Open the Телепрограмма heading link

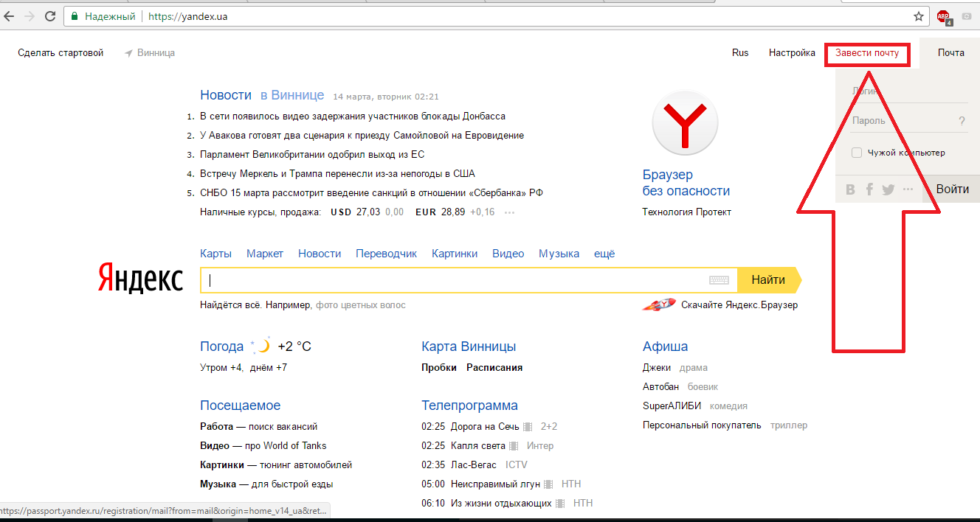(469, 406)
